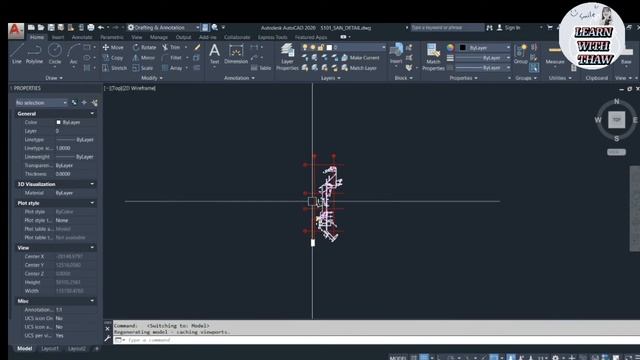Image resolution: width=640 pixels, height=360 pixels.
Task: Collapse the Misc section in Properties
Action: coord(92,301)
